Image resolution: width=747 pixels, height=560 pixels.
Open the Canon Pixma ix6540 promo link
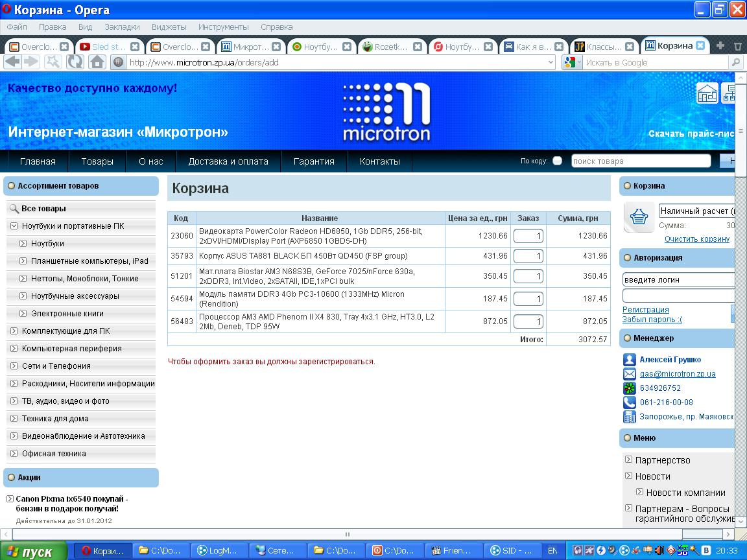click(x=72, y=504)
